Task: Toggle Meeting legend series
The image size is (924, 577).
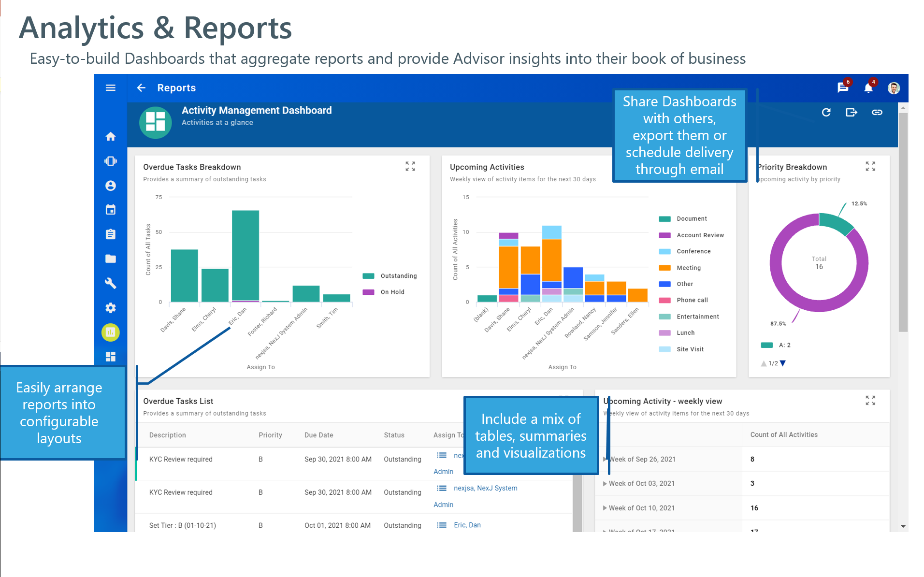Action: pyautogui.click(x=680, y=268)
